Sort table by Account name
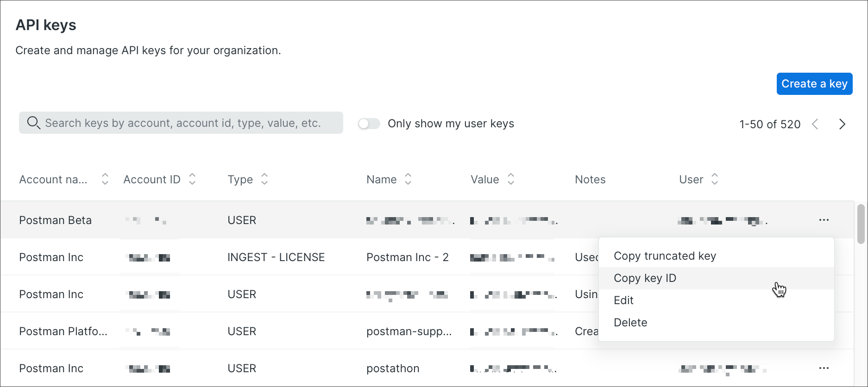This screenshot has height=387, width=868. pyautogui.click(x=105, y=179)
